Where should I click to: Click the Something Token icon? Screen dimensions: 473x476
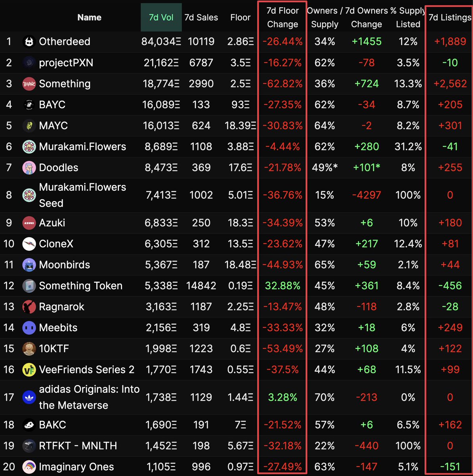coord(29,286)
